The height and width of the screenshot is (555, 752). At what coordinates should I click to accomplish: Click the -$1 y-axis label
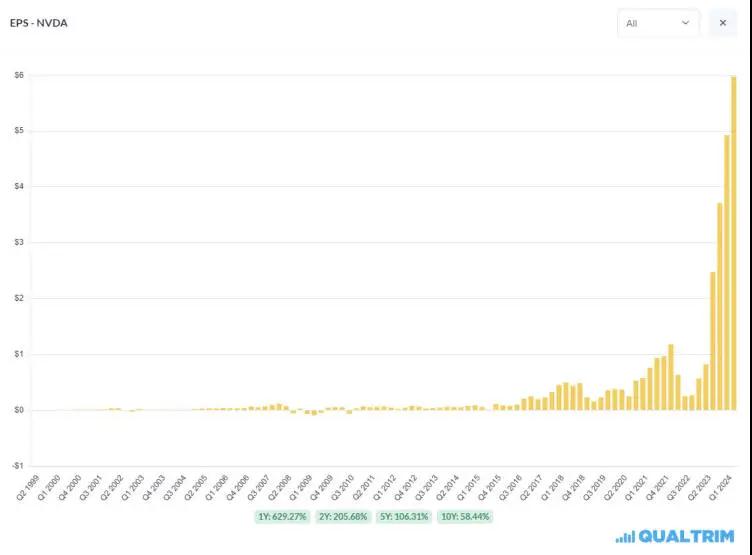18,466
